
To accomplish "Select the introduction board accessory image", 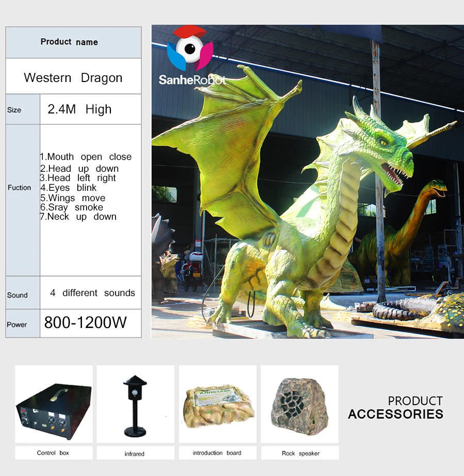I will (x=217, y=405).
